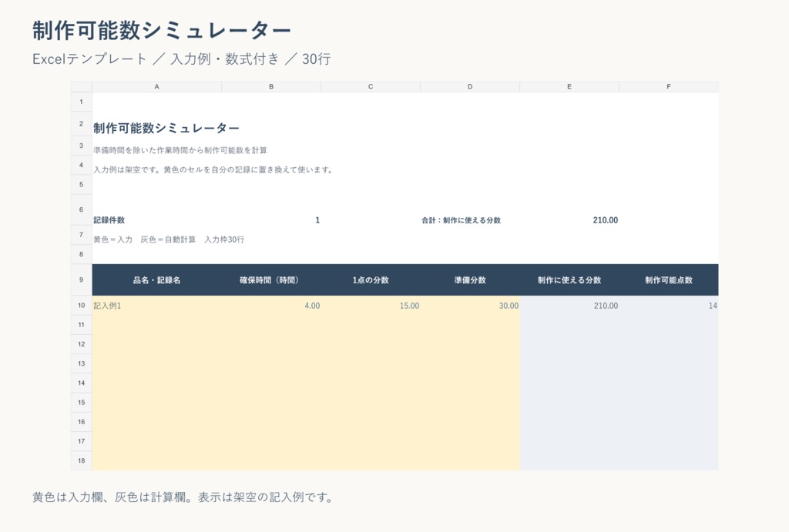789x532 pixels.
Task: Click the 準備分数 table header
Action: click(x=470, y=279)
